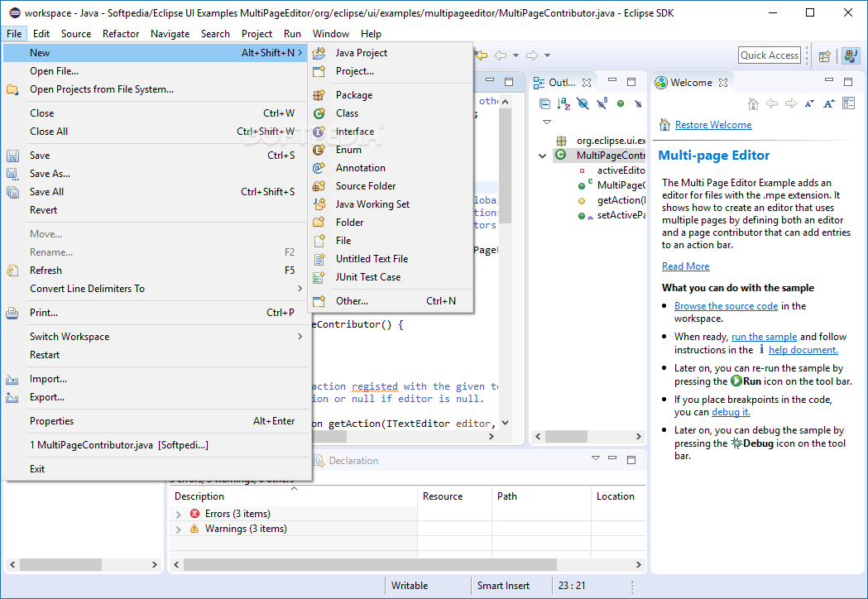Toggle Hide Fields in Outline toolbar
The height and width of the screenshot is (599, 868).
[583, 103]
